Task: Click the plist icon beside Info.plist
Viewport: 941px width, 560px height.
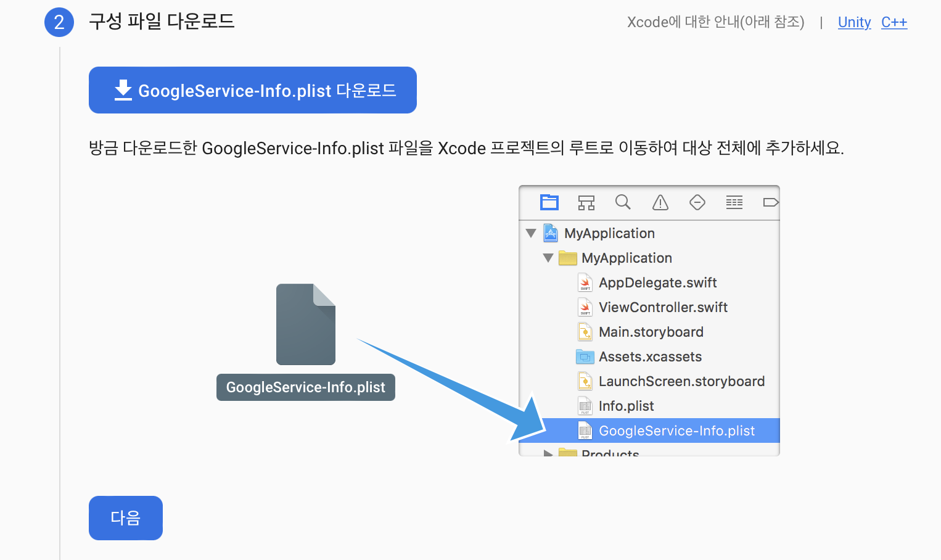Action: [585, 406]
